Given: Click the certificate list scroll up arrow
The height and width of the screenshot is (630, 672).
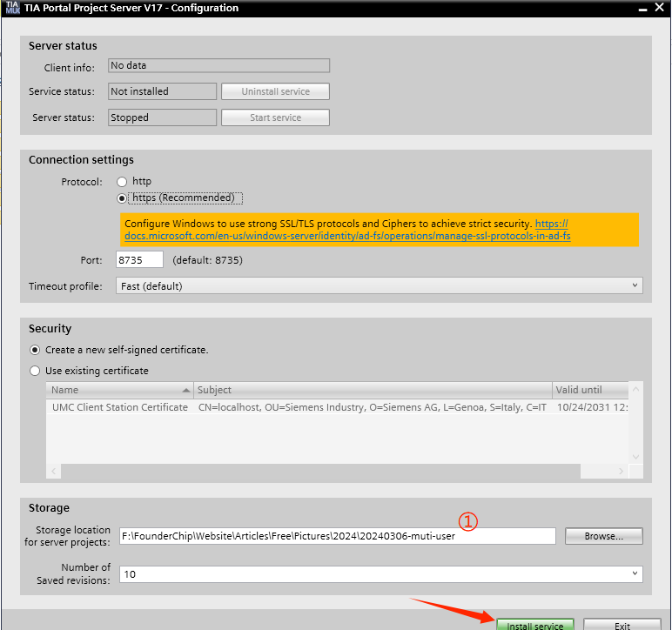Looking at the screenshot, I should [x=635, y=389].
